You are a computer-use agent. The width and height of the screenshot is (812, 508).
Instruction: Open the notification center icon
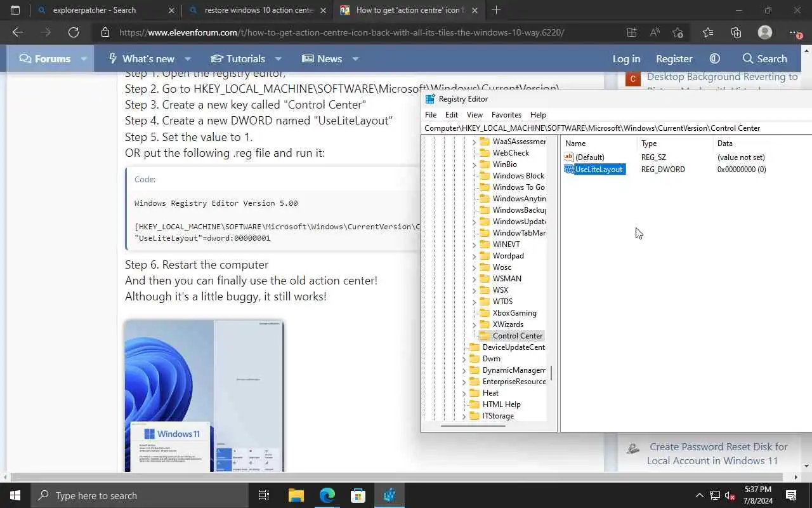[791, 495]
